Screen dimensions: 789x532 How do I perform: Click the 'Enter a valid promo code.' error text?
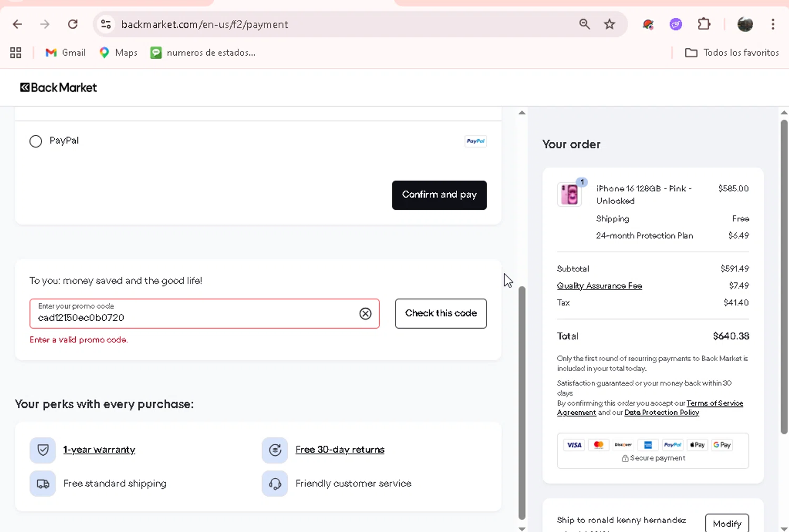pos(79,340)
